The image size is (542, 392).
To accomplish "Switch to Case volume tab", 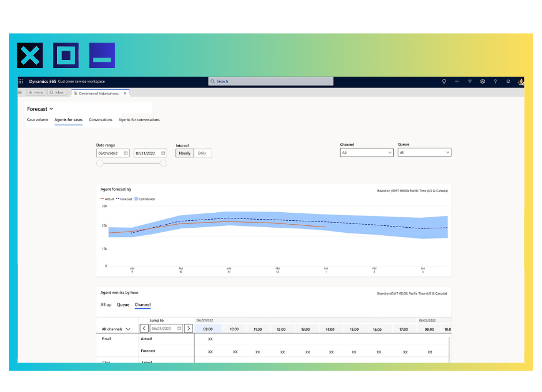I will point(37,119).
